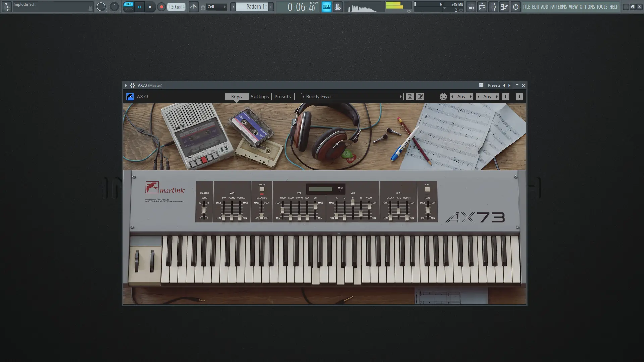Switch to the Settings tab
This screenshot has height=362, width=644.
(260, 97)
